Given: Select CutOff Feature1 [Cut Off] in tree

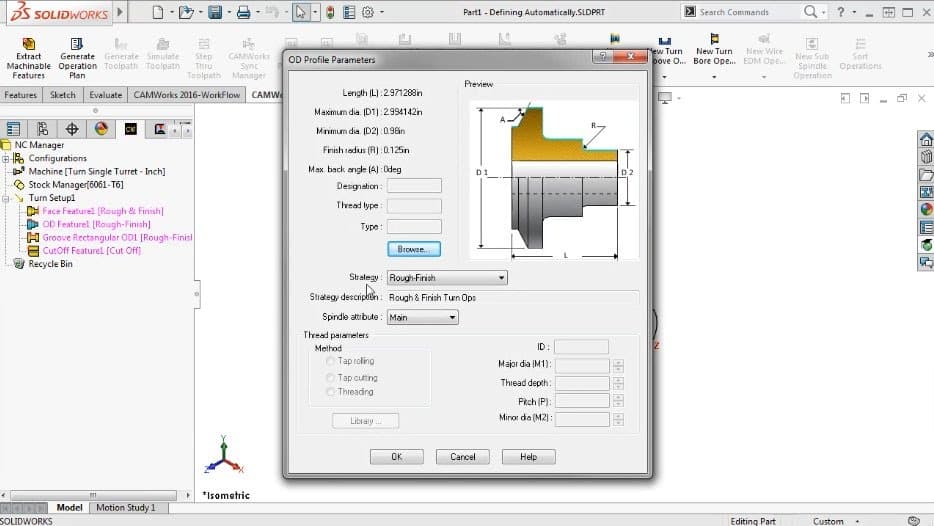Looking at the screenshot, I should (92, 251).
